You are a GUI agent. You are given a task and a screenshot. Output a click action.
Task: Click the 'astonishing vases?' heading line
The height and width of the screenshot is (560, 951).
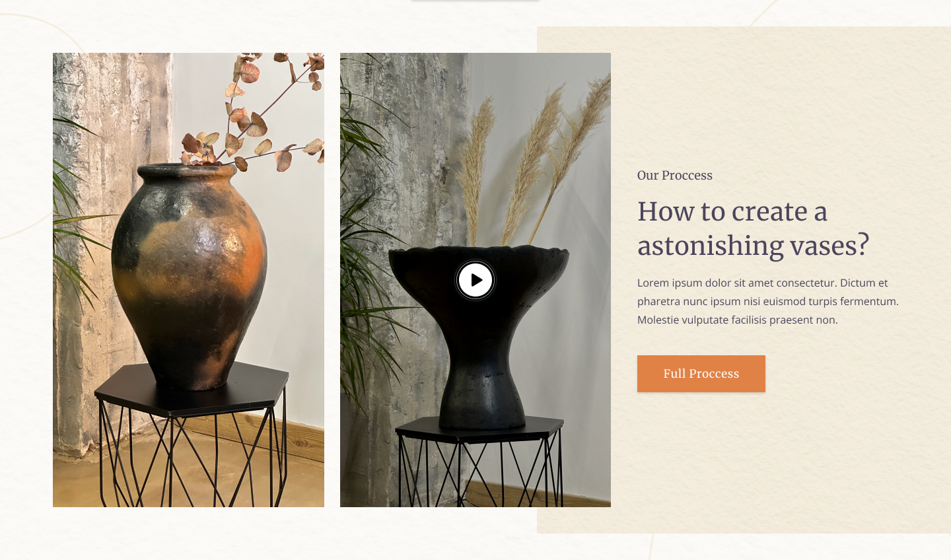point(753,246)
